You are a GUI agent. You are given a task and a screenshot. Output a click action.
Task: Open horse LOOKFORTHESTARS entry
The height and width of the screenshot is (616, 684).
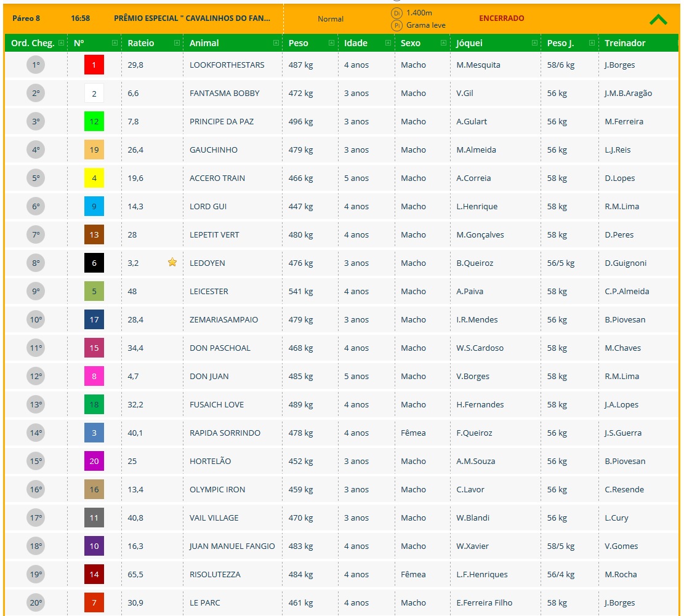click(227, 65)
